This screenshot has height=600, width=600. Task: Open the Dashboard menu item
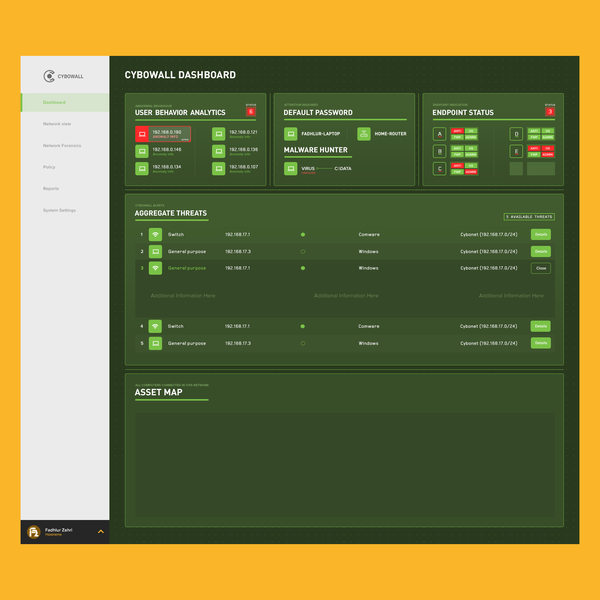(65, 103)
